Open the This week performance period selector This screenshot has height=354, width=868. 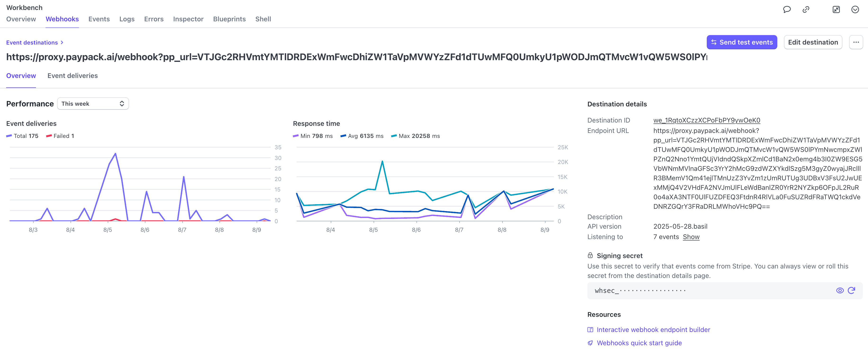[x=93, y=104]
